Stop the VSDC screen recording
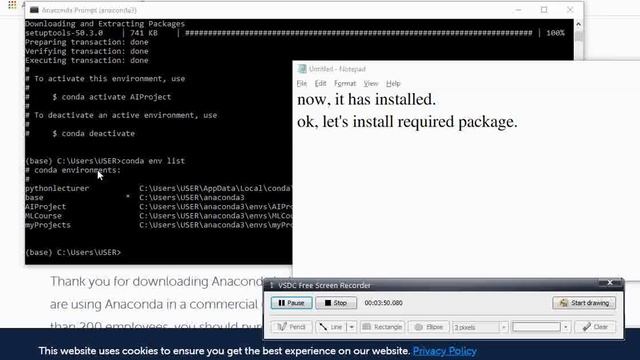Viewport: 640px width, 360px height. tap(336, 303)
